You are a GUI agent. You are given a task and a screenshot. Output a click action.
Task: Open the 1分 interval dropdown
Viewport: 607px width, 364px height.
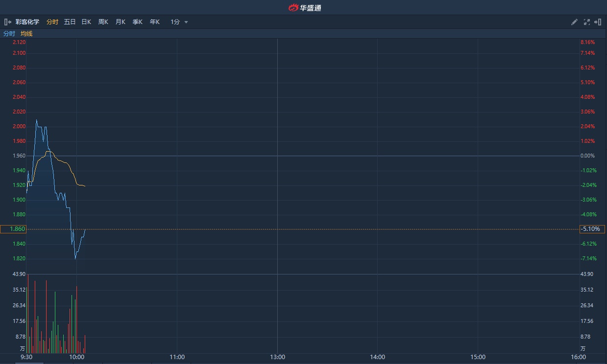179,22
